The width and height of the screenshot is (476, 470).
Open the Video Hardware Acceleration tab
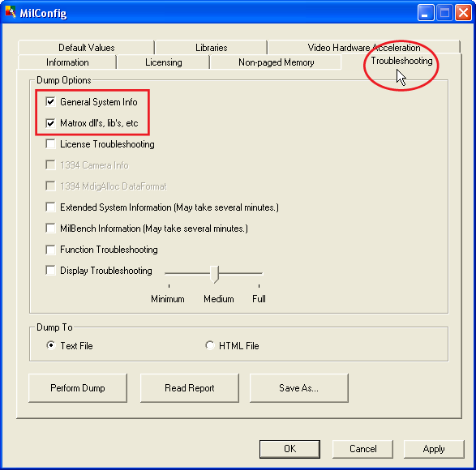pos(364,47)
